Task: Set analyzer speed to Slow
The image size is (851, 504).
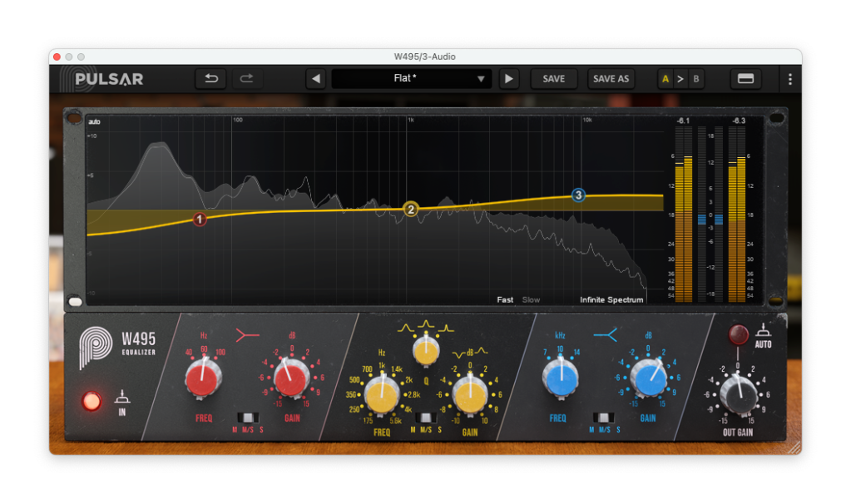Action: click(531, 299)
